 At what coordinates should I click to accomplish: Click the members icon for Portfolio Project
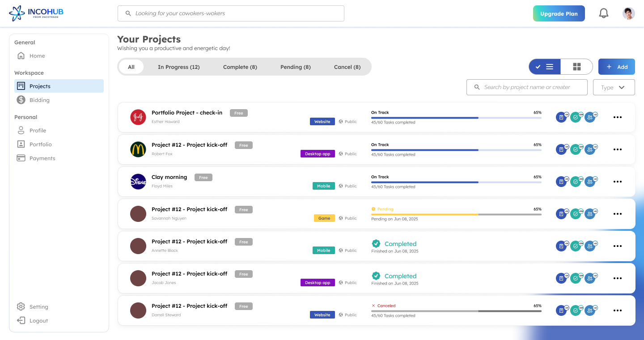(x=590, y=117)
